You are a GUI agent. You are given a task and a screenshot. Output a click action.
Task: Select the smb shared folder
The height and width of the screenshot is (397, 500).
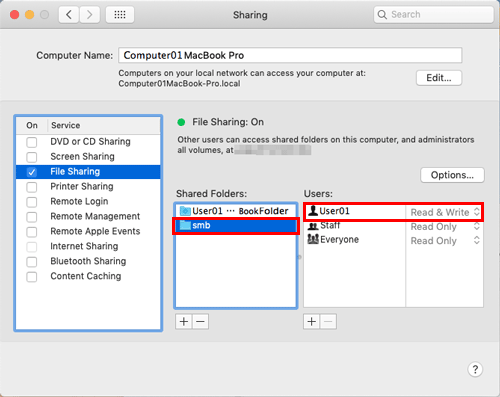tap(236, 226)
